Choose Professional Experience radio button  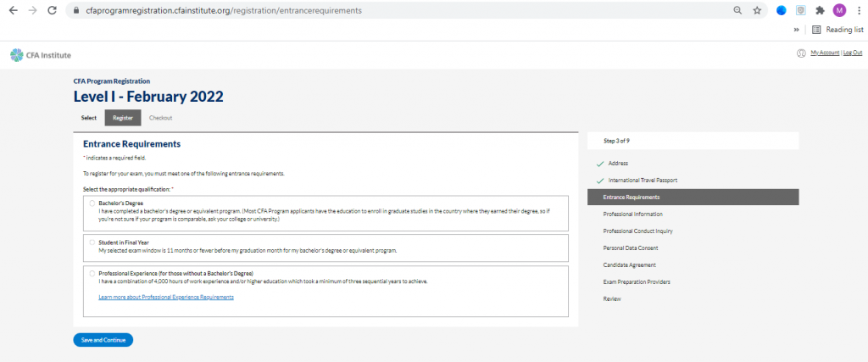point(92,274)
